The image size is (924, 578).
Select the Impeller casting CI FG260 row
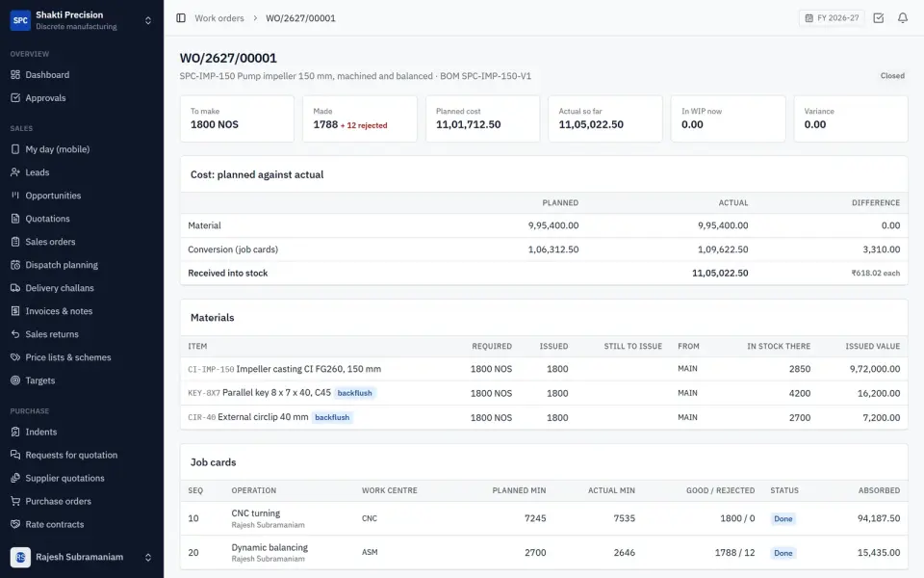coord(544,369)
